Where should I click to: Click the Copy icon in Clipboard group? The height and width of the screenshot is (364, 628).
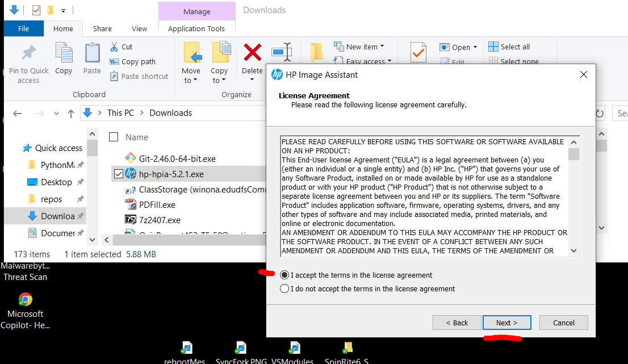click(64, 52)
